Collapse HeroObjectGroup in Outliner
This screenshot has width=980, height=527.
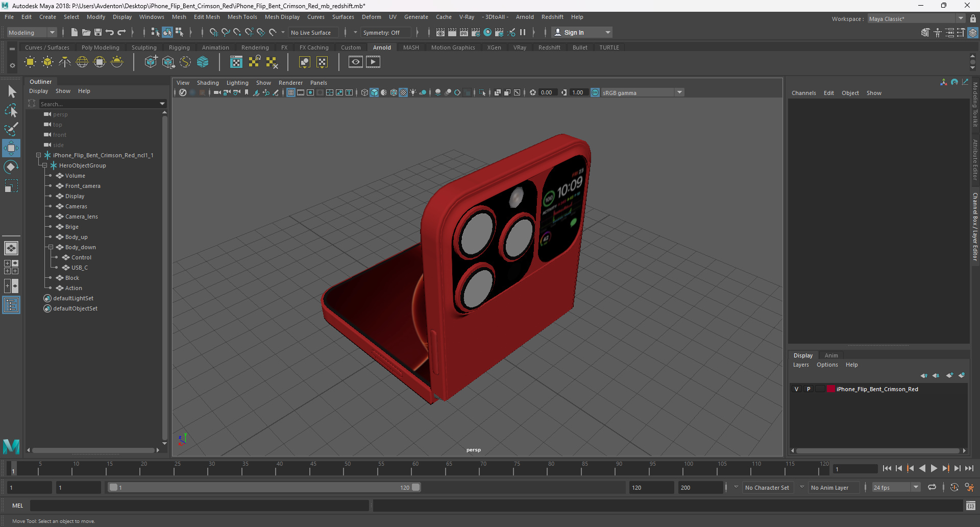pyautogui.click(x=44, y=165)
